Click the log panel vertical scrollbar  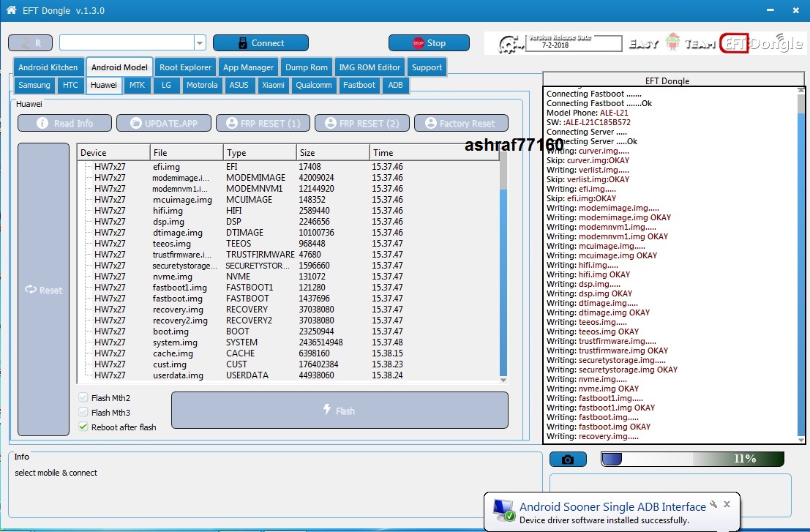(801, 263)
